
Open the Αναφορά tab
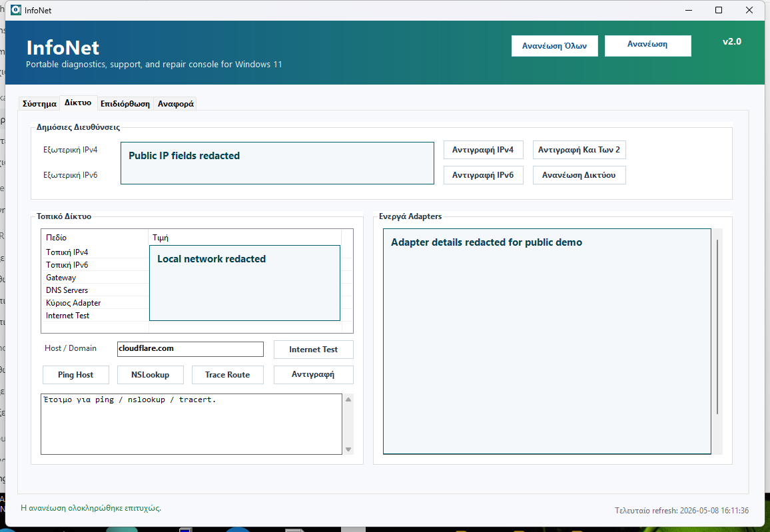tap(175, 104)
